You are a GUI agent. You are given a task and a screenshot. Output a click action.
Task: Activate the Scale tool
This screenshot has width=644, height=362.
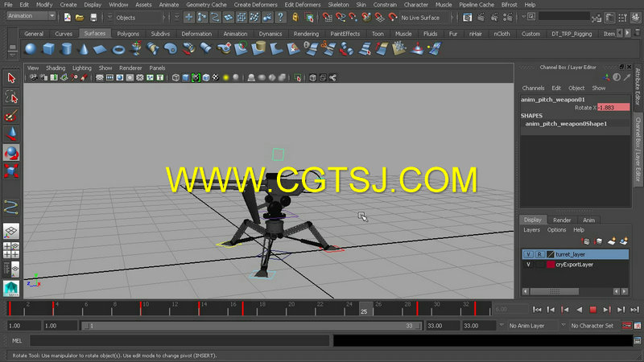tap(11, 171)
